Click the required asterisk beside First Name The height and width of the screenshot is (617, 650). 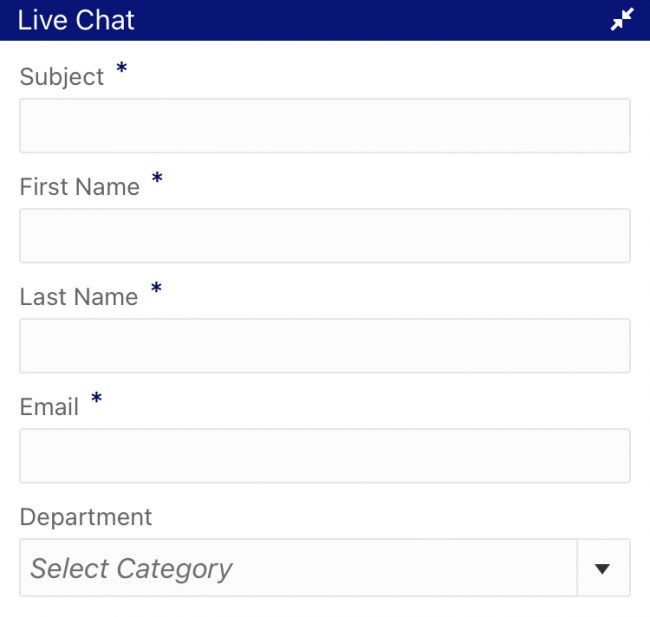coord(157,180)
